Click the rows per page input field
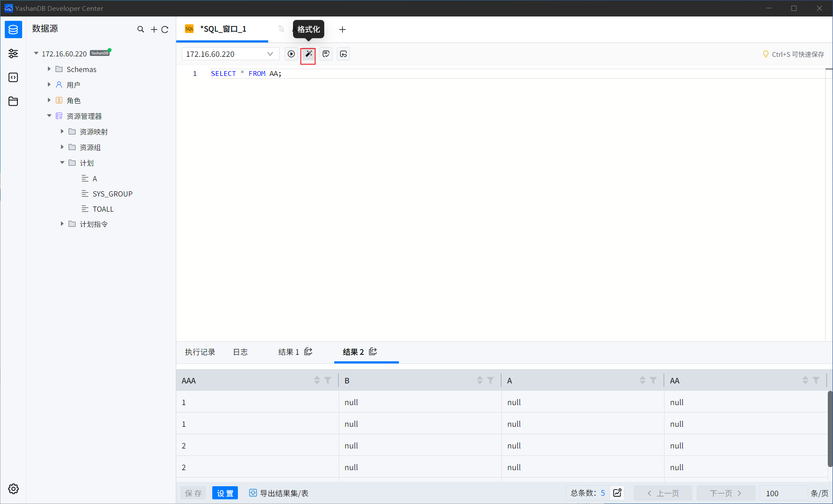Screen dimensions: 833x504 point(783,493)
